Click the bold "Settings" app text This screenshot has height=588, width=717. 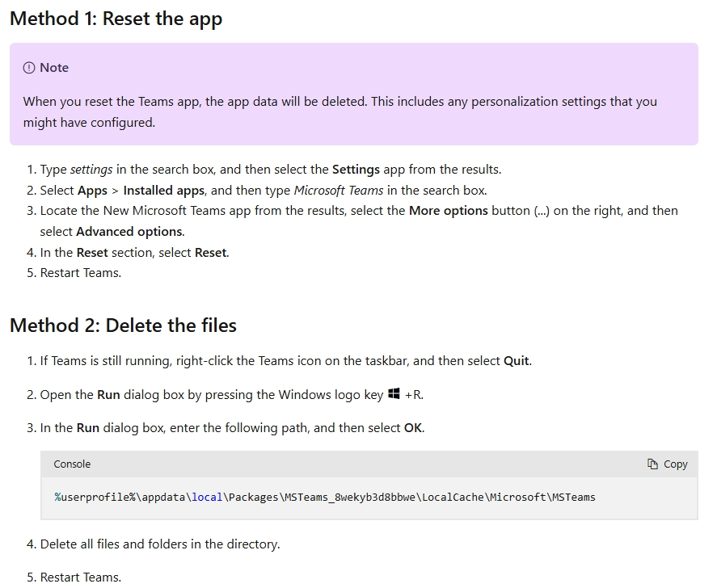[x=356, y=170]
